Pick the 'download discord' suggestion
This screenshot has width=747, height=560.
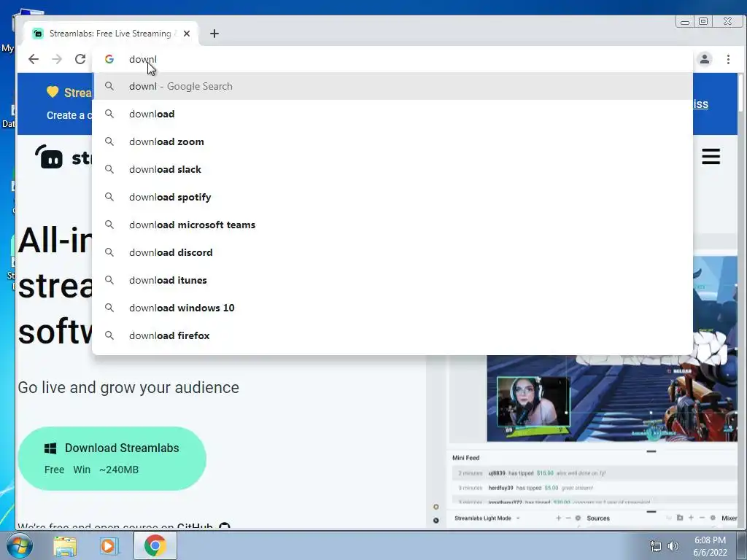click(392, 252)
